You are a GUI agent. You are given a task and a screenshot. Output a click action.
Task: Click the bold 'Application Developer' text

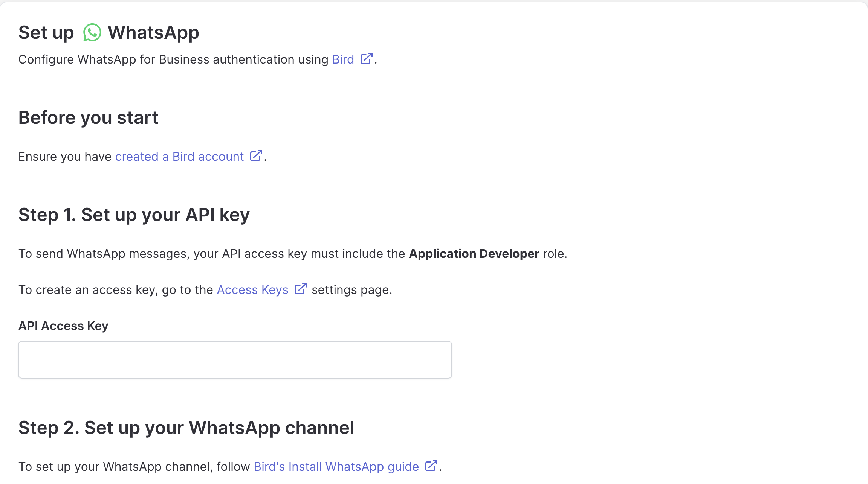click(474, 254)
